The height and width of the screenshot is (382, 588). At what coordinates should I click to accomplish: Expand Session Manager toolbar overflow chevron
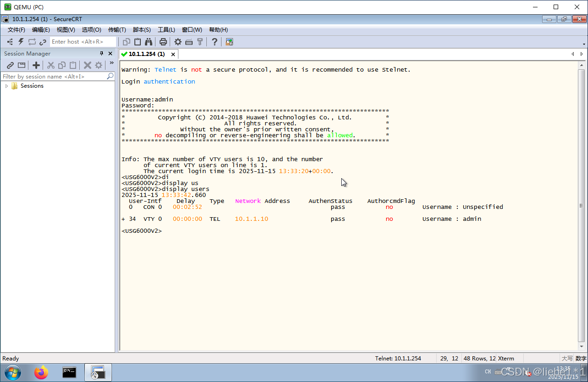(x=111, y=63)
